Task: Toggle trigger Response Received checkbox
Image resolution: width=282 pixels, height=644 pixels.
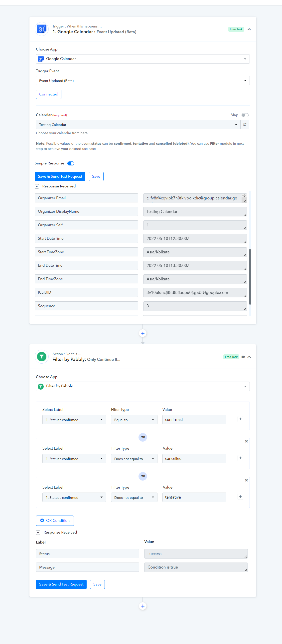Action: pos(37,186)
